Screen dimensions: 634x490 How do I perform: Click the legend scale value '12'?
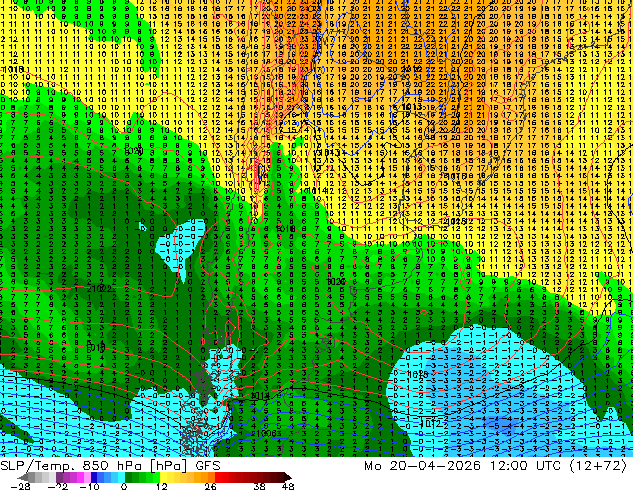tap(162, 486)
